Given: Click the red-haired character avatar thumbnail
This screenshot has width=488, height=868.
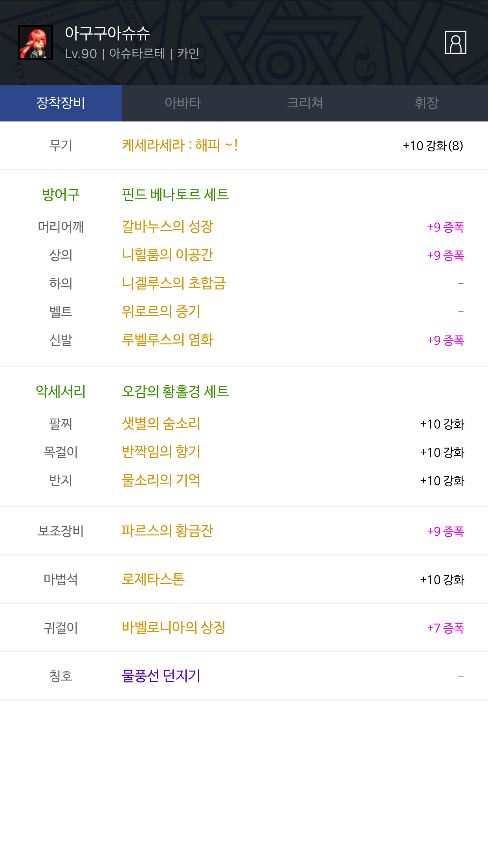Looking at the screenshot, I should click(x=35, y=42).
